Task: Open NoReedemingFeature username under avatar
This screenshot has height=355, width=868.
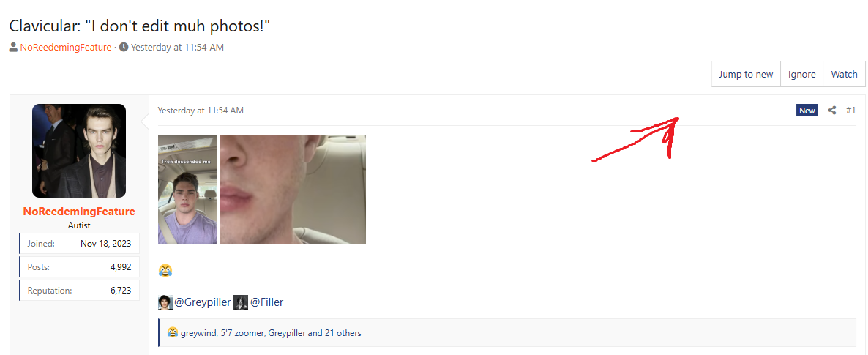Action: [x=79, y=212]
